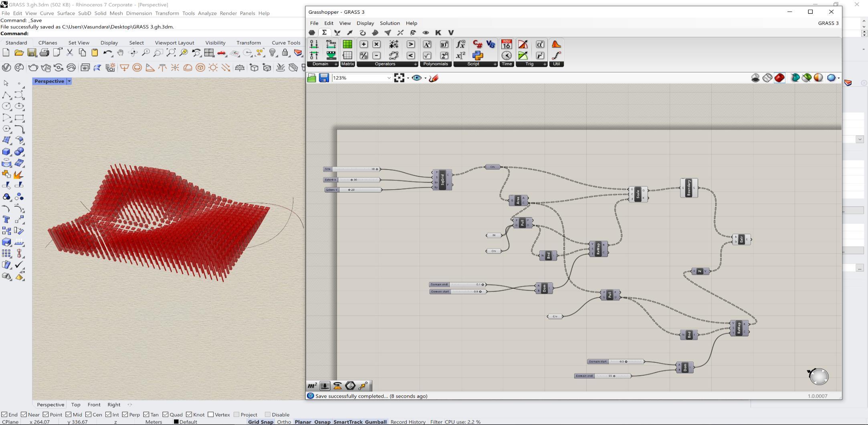The height and width of the screenshot is (425, 868).
Task: Click the Python script component icon
Action: pyautogui.click(x=477, y=56)
